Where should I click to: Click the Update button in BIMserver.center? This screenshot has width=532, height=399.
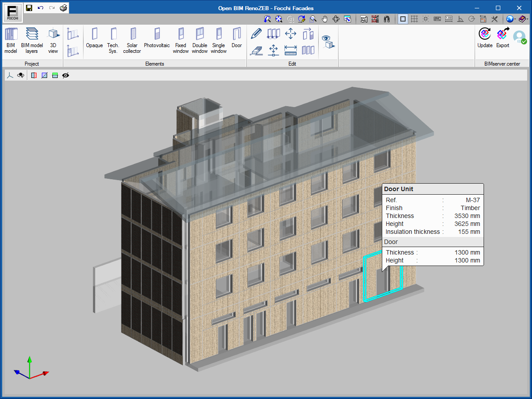485,38
